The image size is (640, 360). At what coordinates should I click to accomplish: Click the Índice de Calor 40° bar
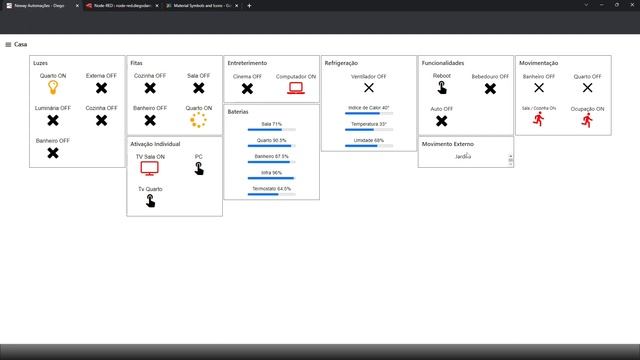(x=369, y=113)
